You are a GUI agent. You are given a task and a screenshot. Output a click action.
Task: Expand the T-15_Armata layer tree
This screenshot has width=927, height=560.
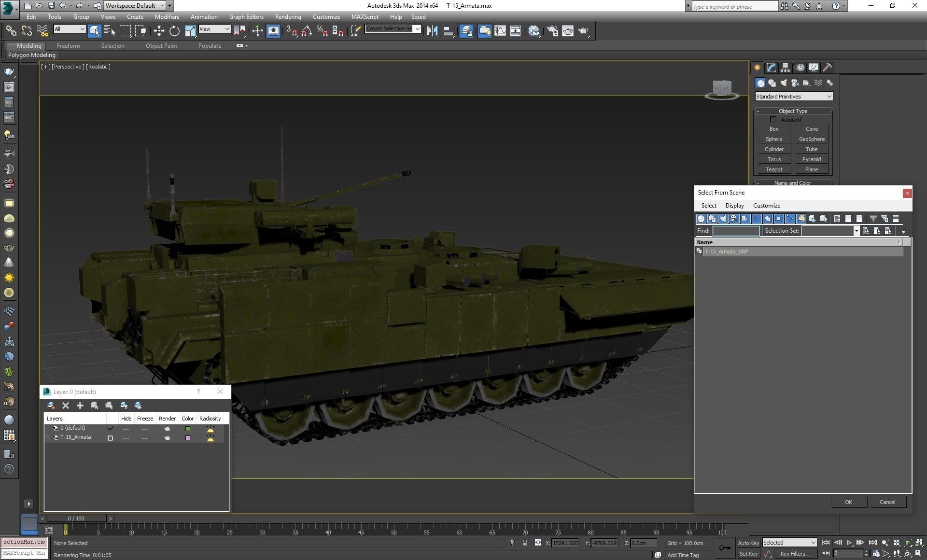click(x=48, y=437)
